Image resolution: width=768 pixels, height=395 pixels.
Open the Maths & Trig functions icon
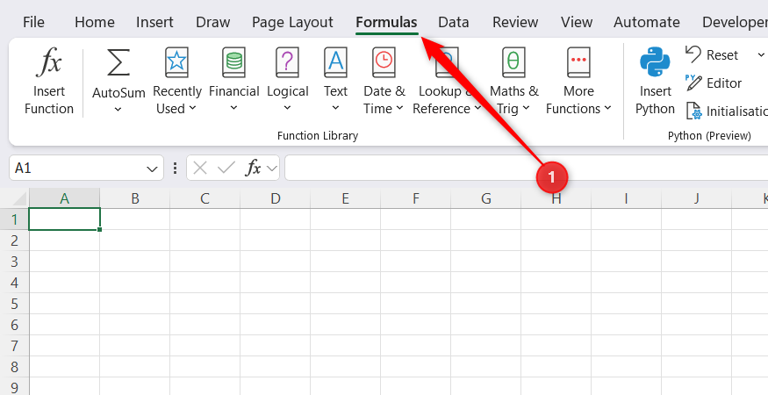coord(514,62)
